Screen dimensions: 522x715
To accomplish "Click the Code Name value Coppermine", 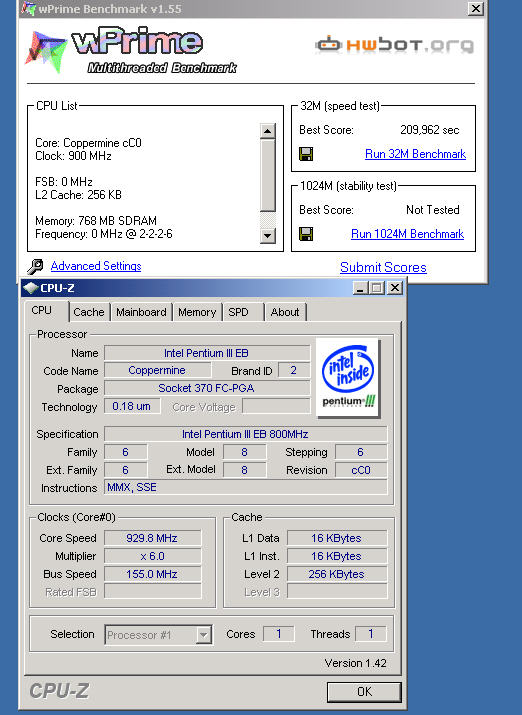I will [x=158, y=370].
